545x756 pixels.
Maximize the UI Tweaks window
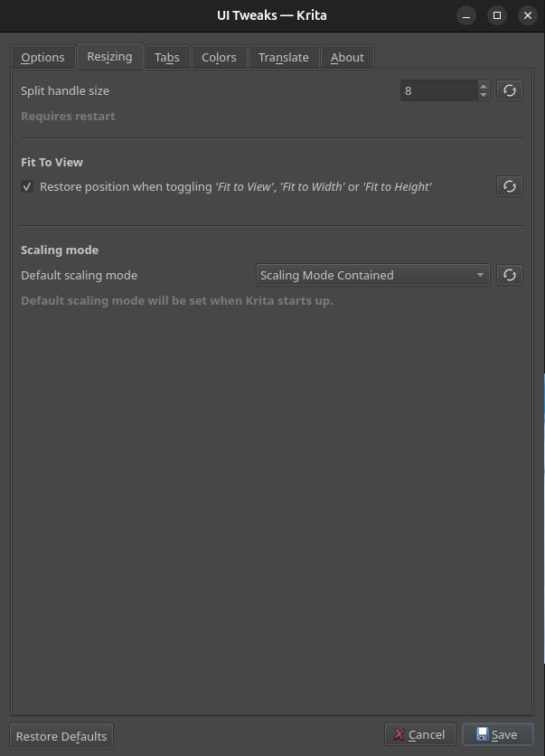coord(496,15)
